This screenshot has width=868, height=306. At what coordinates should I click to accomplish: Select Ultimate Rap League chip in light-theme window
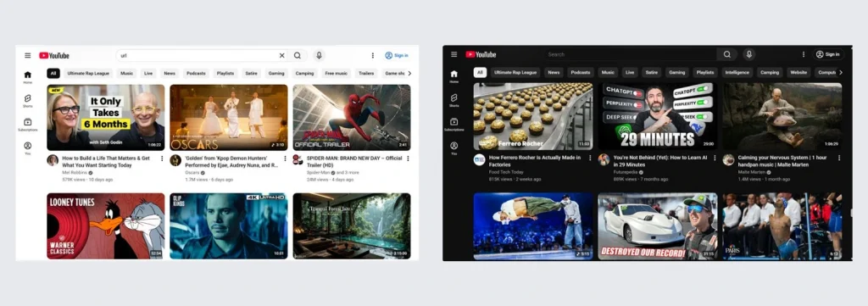(88, 73)
